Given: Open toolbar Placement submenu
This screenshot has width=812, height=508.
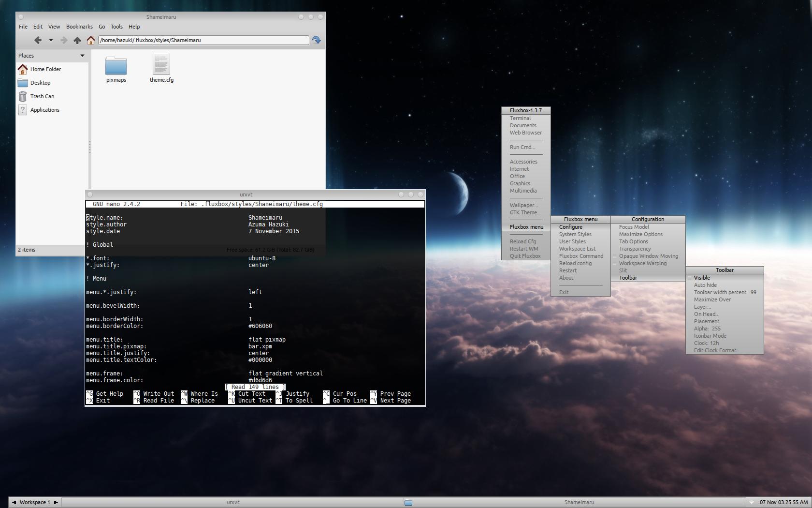Looking at the screenshot, I should click(x=725, y=321).
